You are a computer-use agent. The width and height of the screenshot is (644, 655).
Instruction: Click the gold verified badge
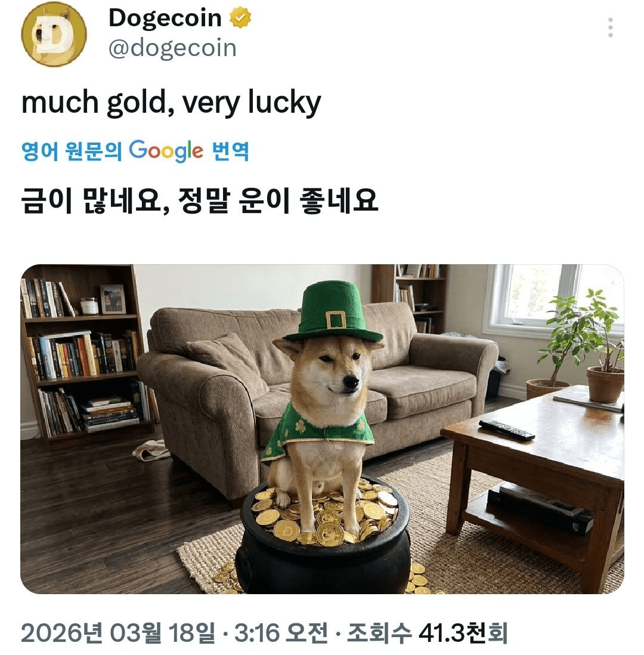click(x=240, y=18)
